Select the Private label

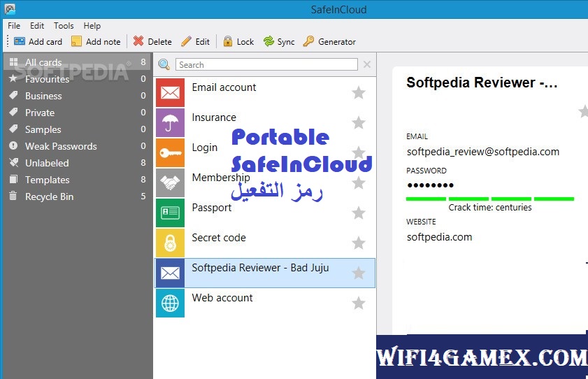click(77, 113)
